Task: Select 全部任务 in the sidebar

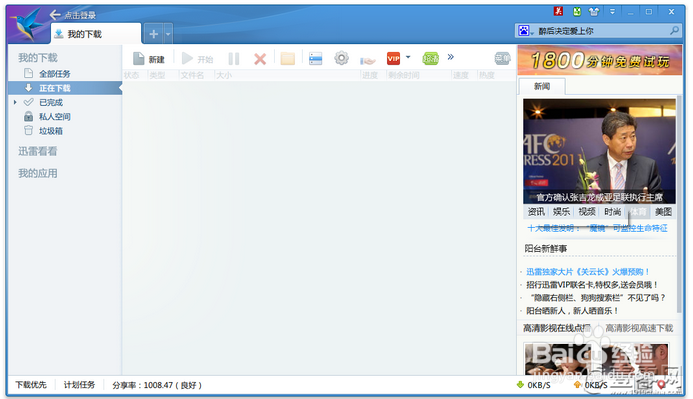Action: 54,74
